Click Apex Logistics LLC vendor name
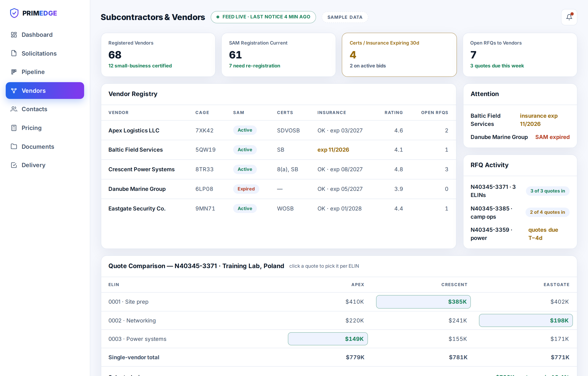Screen dimensions: 588x376 pos(134,131)
